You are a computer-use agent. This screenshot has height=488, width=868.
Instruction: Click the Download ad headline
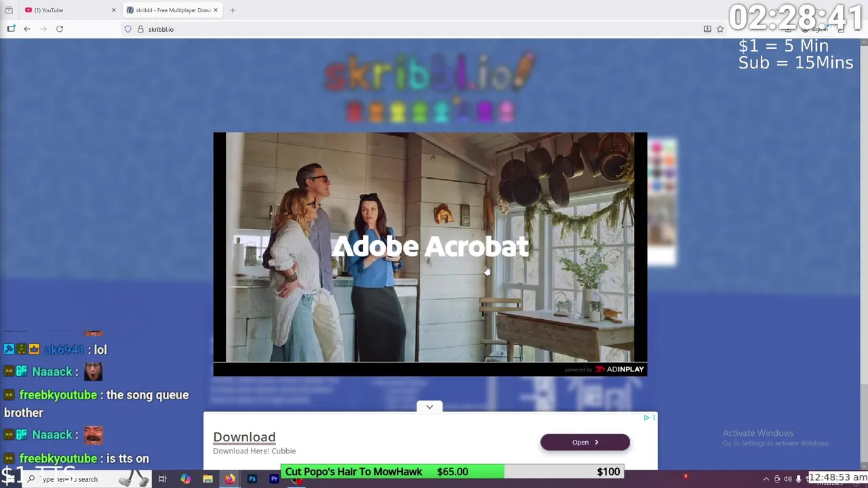[x=244, y=437]
